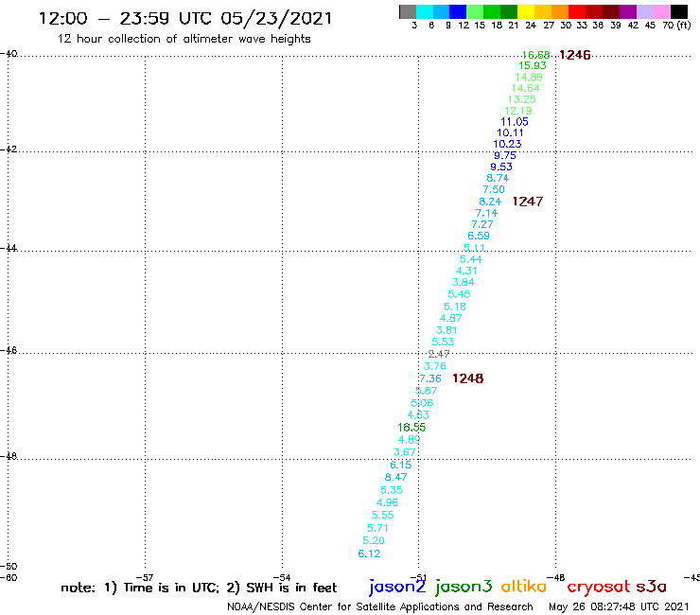This screenshot has height=615, width=700.
Task: Click the black legend swatch near 70 (ft)
Action: point(679,12)
